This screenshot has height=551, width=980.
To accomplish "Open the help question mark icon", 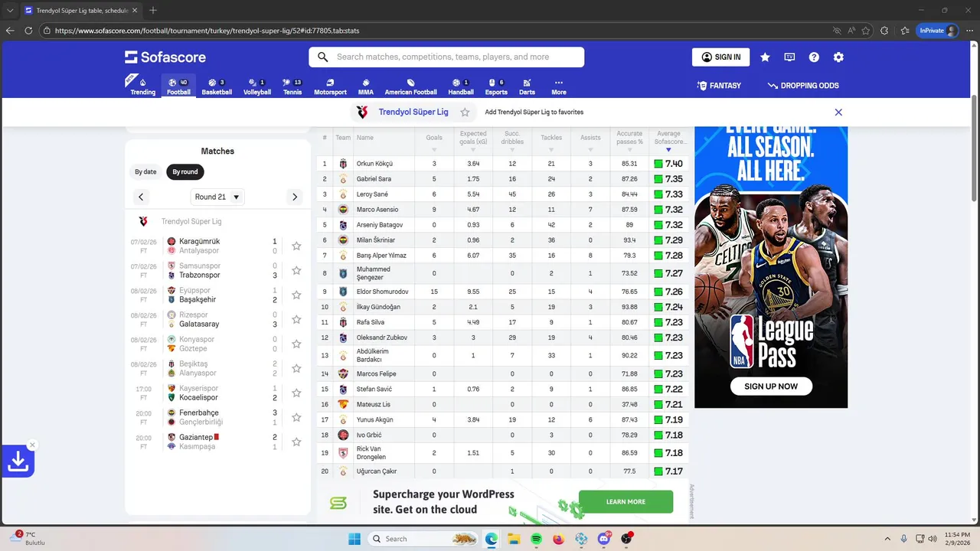I will pyautogui.click(x=814, y=57).
